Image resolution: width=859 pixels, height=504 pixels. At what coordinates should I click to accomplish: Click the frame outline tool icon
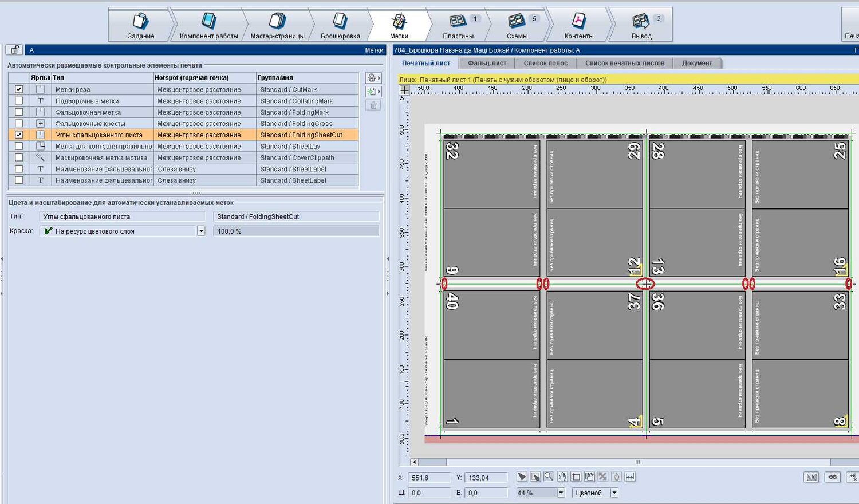tap(576, 477)
